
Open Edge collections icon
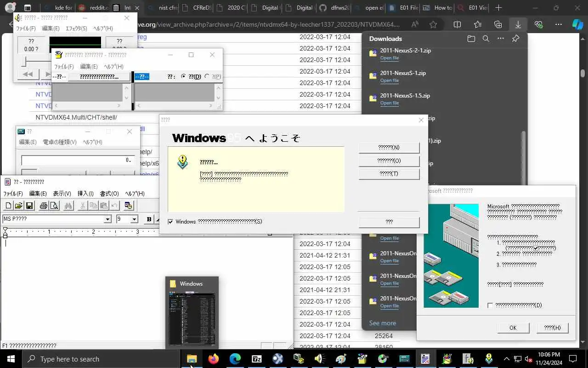coord(498,24)
